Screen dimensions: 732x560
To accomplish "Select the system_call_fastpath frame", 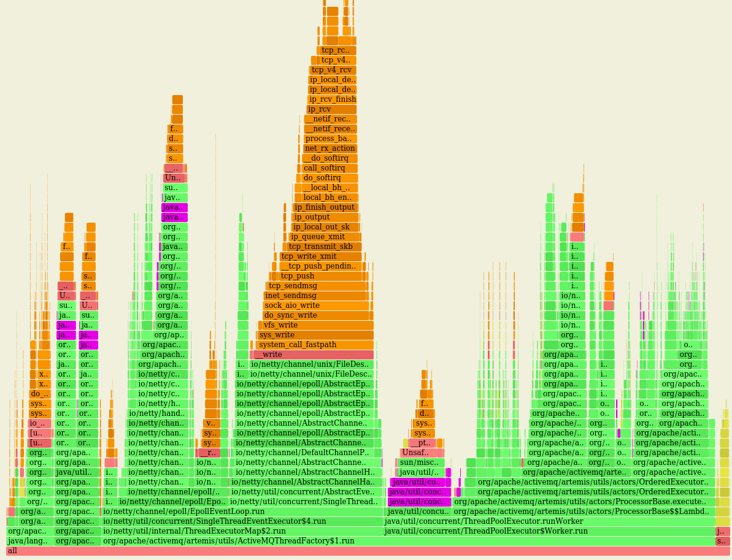I will (314, 345).
